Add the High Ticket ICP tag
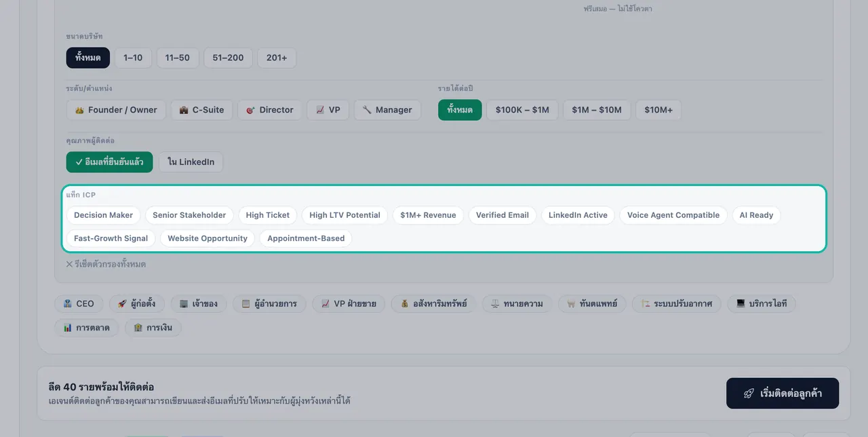 click(268, 215)
